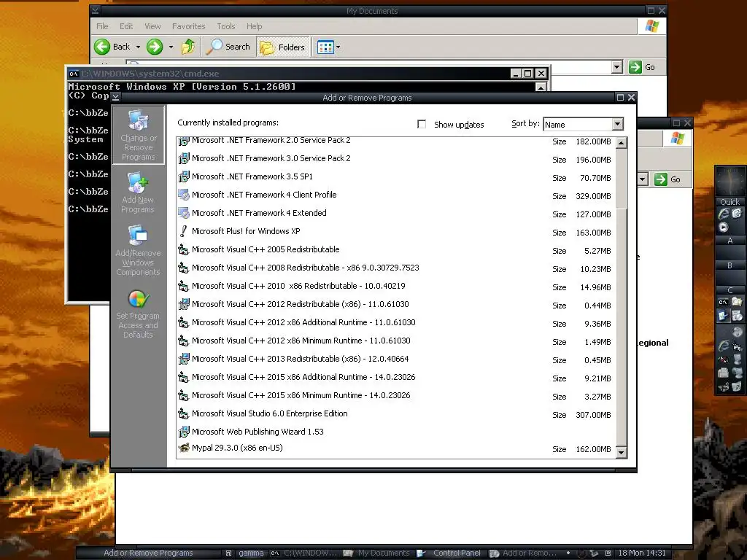The width and height of the screenshot is (747, 560).
Task: Open folder icon in dock C section
Action: coord(737,301)
